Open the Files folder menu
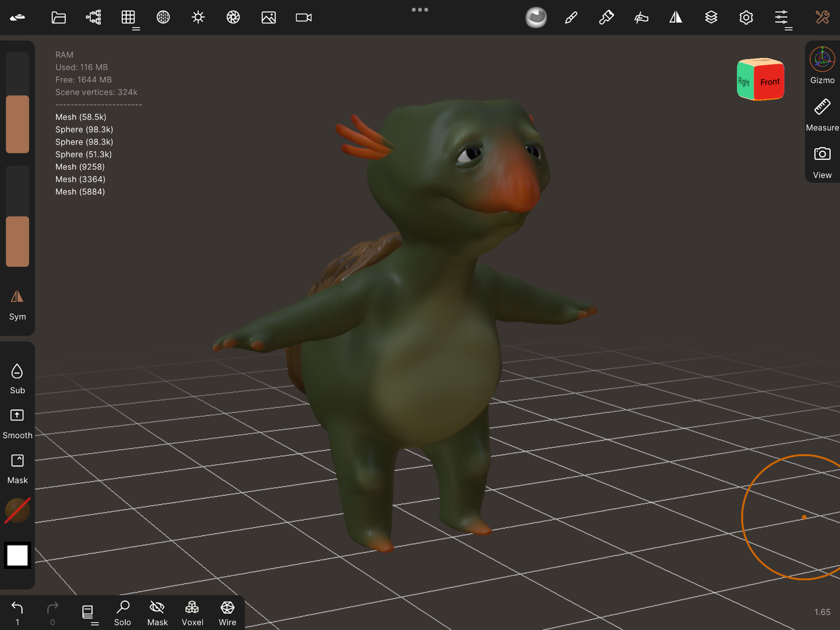 pos(58,17)
